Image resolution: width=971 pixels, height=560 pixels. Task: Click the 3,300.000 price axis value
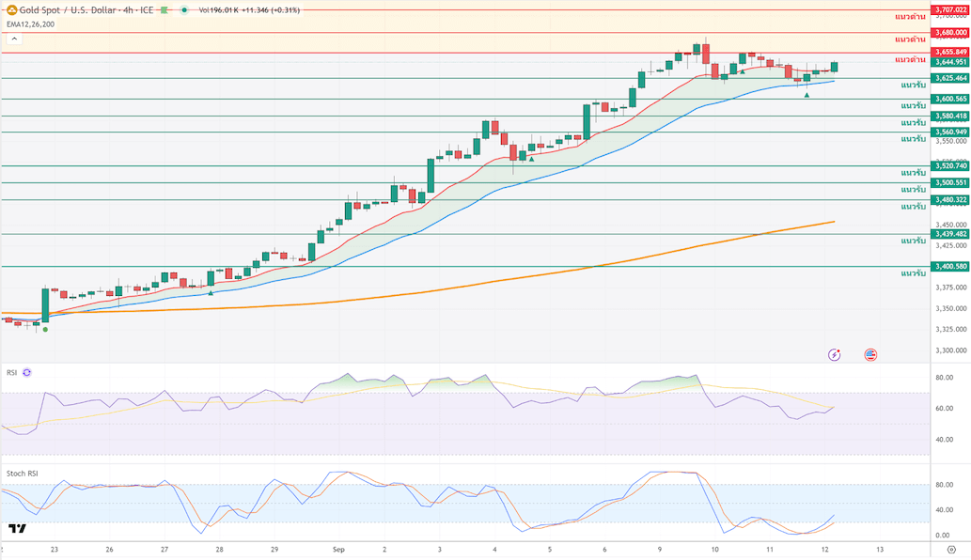coord(950,350)
